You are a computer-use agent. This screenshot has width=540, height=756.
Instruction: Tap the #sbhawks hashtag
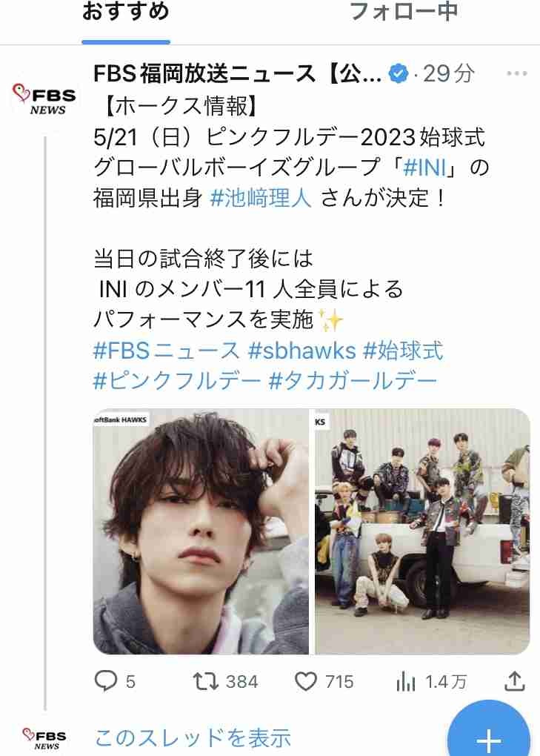click(302, 351)
